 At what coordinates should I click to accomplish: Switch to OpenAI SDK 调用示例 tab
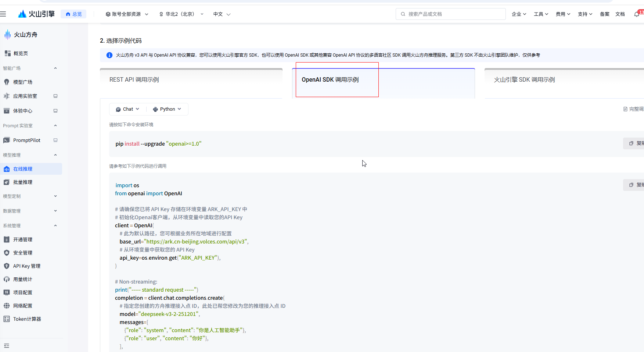384,83
